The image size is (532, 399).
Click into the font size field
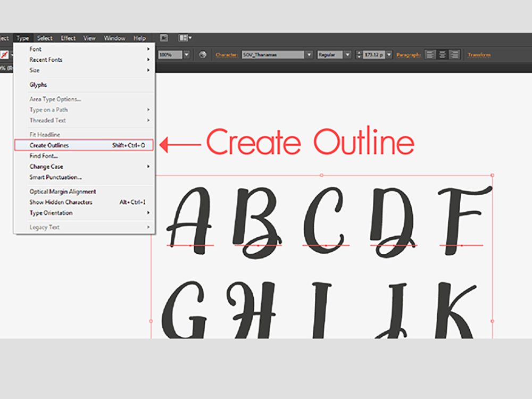click(373, 55)
